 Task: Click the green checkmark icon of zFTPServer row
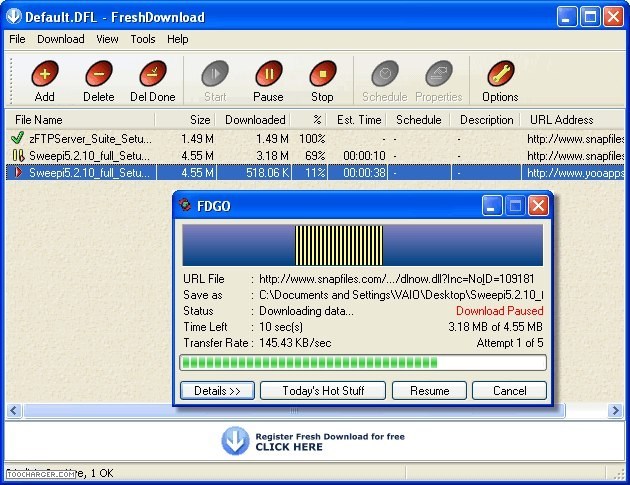[x=17, y=138]
